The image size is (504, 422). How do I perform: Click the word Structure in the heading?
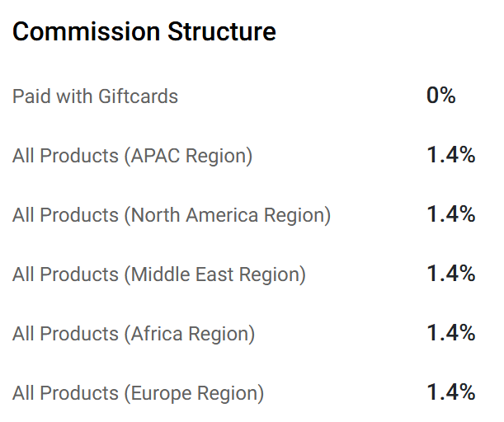[222, 32]
